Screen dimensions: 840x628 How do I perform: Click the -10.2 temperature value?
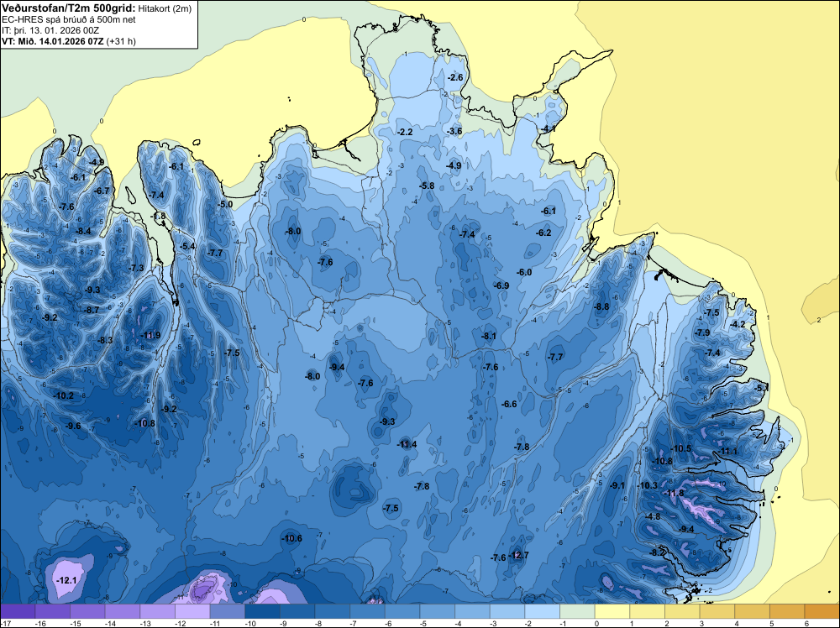point(64,395)
